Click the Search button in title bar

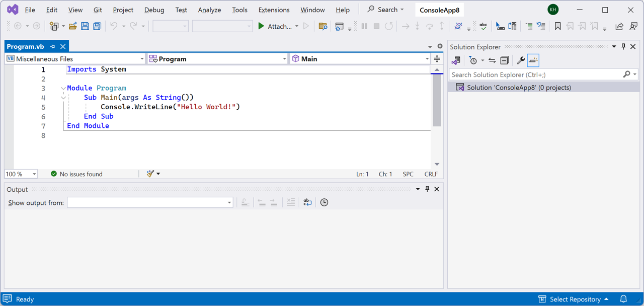tap(385, 10)
